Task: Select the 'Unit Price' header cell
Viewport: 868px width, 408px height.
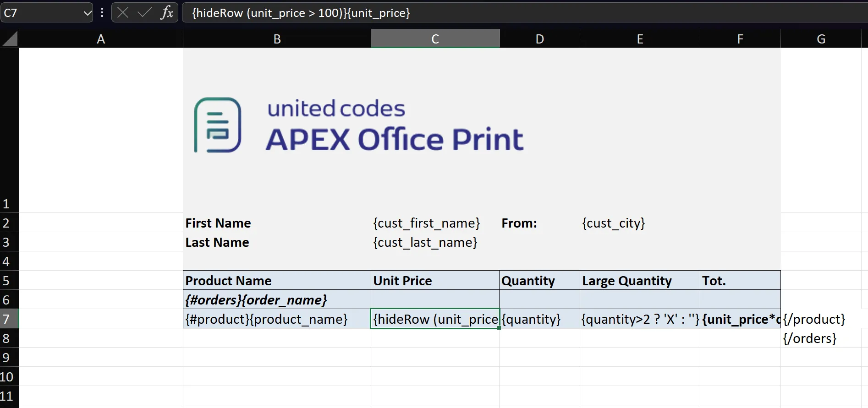Action: pos(435,280)
